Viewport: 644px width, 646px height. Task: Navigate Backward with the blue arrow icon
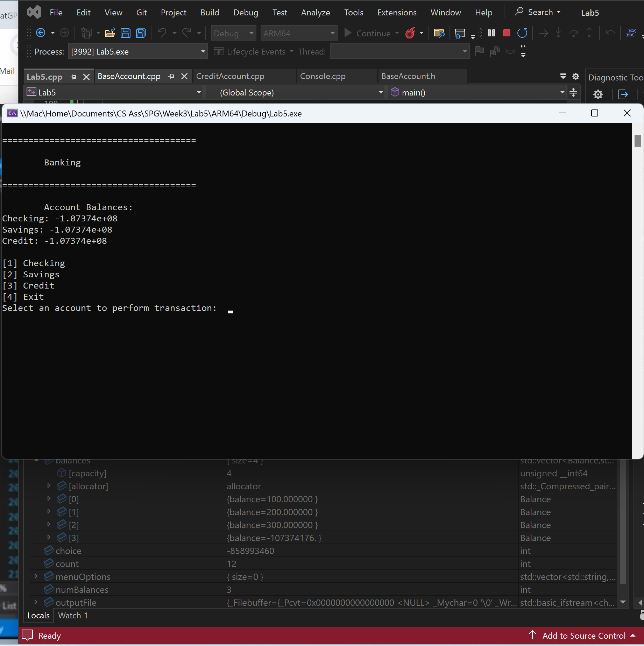click(x=41, y=33)
